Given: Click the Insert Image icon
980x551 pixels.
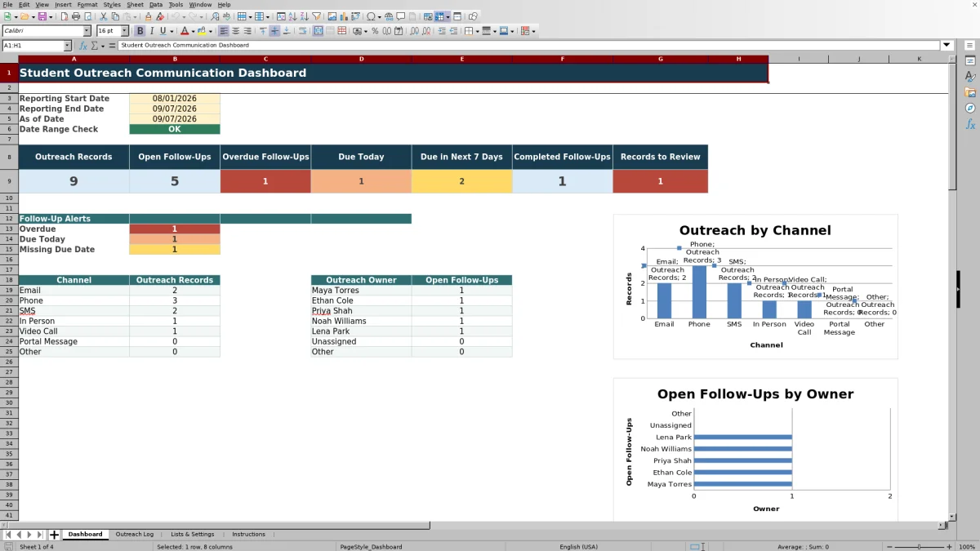Looking at the screenshot, I should pyautogui.click(x=332, y=16).
